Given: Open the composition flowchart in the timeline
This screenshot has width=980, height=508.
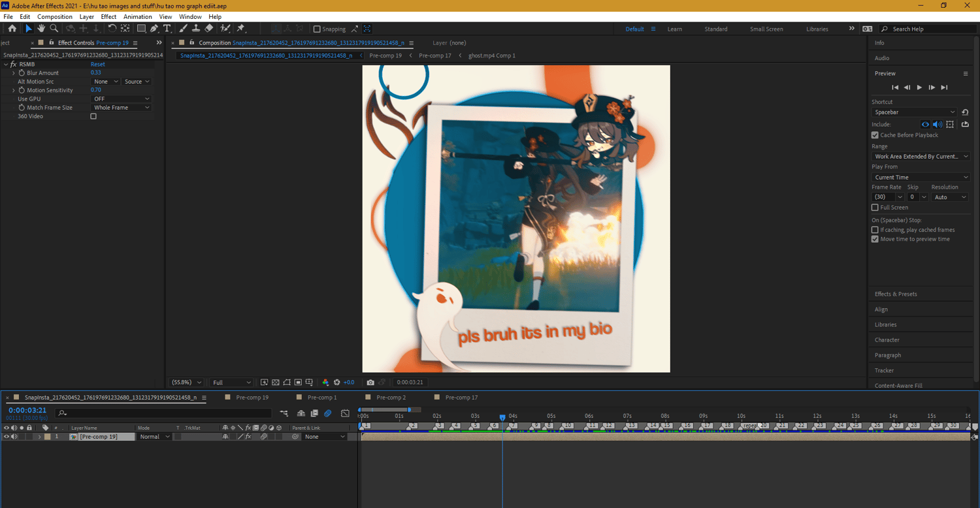Looking at the screenshot, I should 284,413.
